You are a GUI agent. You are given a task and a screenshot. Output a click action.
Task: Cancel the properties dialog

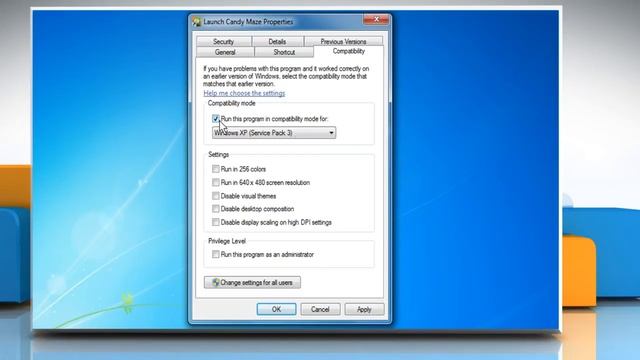coord(320,309)
